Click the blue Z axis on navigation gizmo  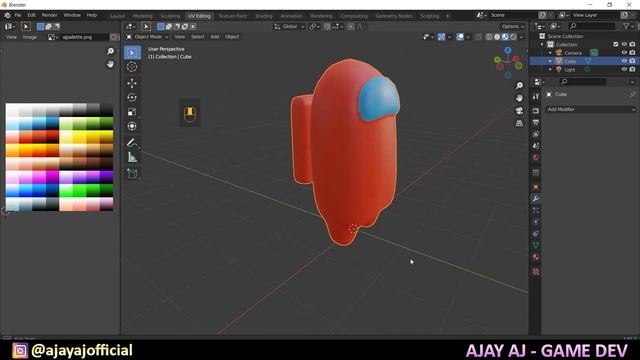pyautogui.click(x=508, y=50)
